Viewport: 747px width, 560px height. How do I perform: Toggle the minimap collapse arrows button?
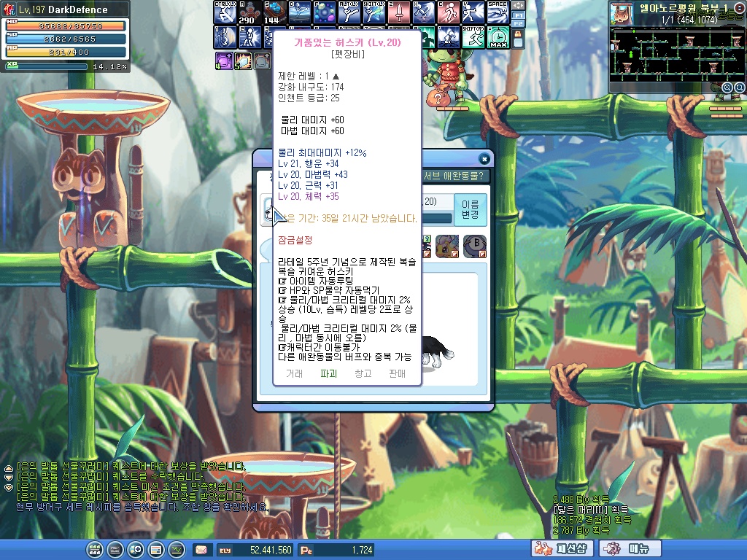coord(740,8)
